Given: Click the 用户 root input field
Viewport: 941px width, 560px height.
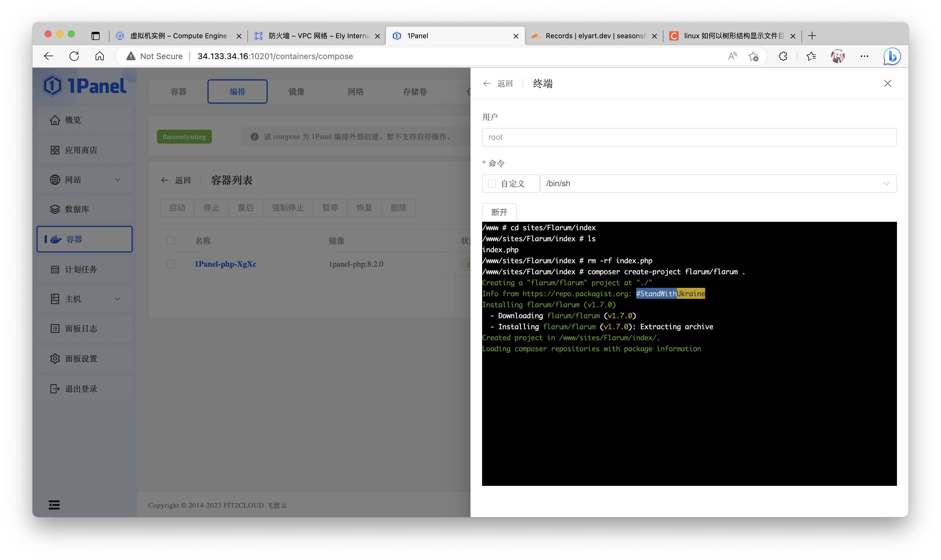Looking at the screenshot, I should click(689, 137).
